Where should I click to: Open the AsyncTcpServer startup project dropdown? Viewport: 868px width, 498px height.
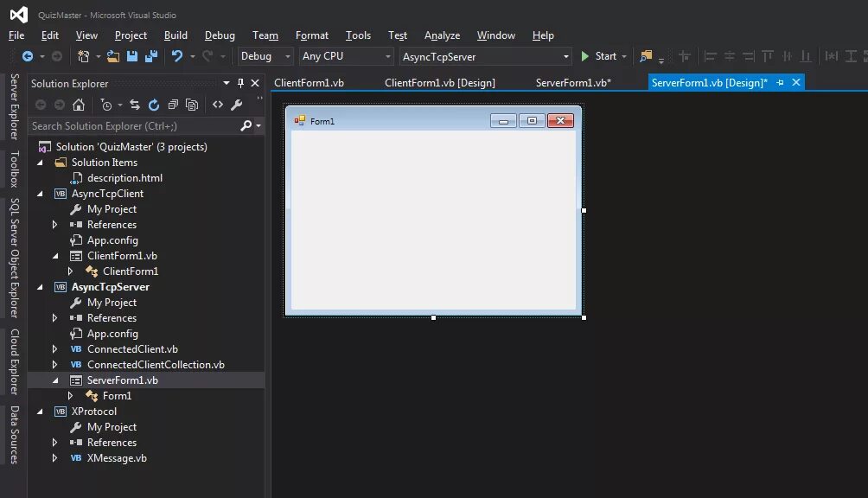[x=565, y=56]
